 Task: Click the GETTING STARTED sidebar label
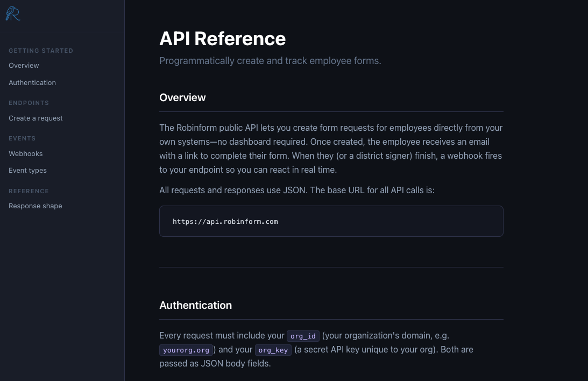(41, 51)
